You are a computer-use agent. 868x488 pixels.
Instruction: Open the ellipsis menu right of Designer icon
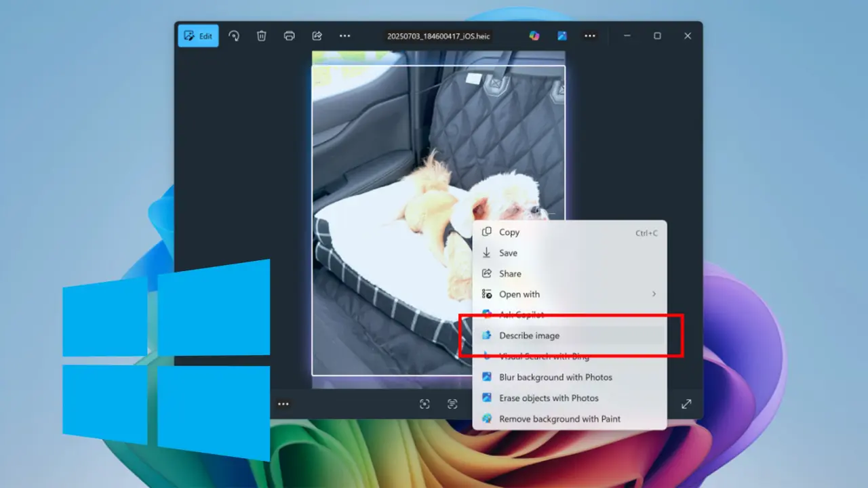coord(590,36)
